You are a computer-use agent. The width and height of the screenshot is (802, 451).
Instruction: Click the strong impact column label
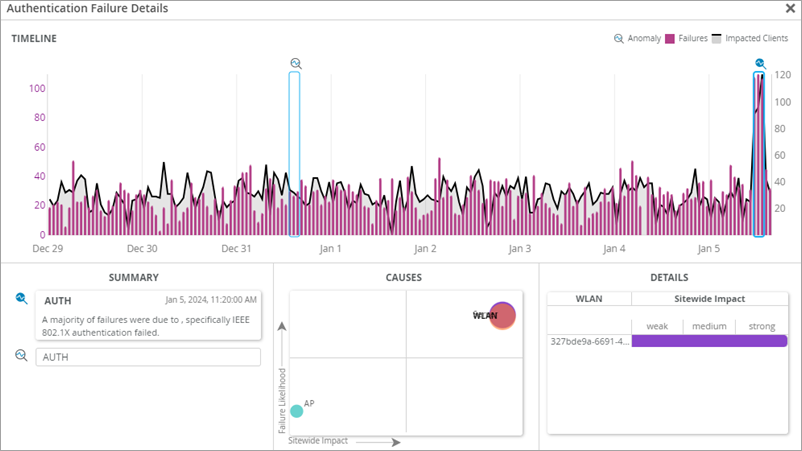(x=761, y=326)
